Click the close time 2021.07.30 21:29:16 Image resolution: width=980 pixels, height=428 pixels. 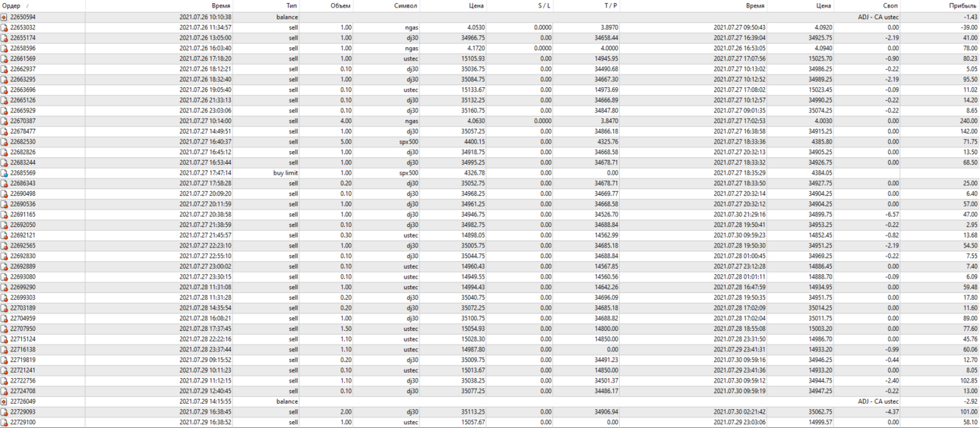click(739, 214)
